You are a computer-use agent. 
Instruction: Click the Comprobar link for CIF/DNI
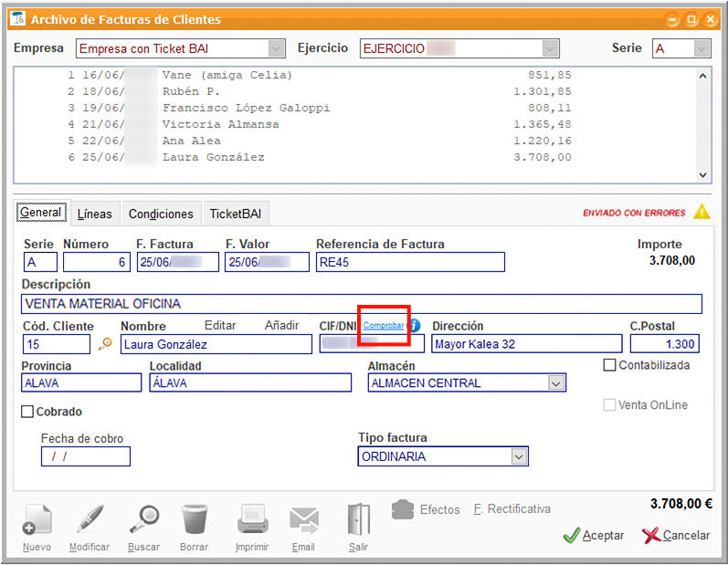[x=384, y=325]
